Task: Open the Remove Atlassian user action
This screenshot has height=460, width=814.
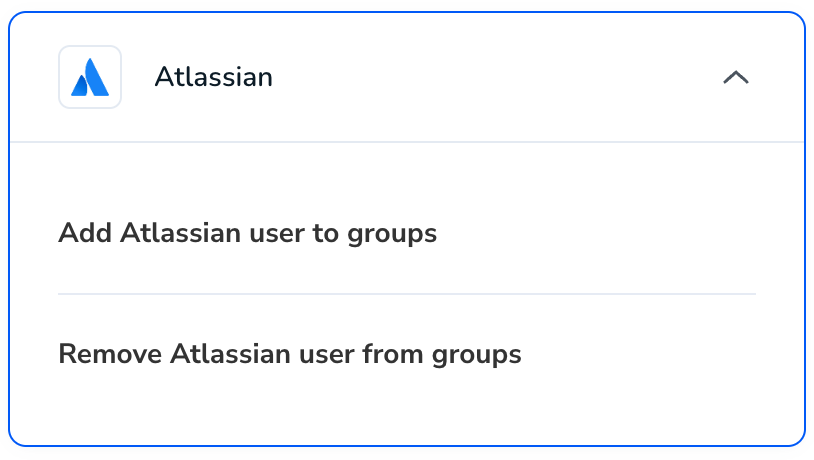Action: coord(290,355)
